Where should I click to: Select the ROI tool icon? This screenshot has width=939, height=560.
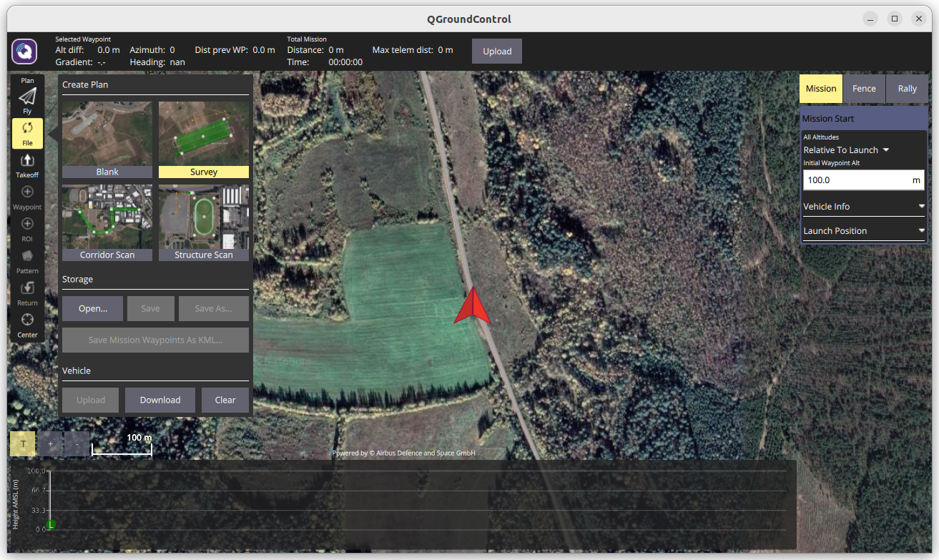[27, 225]
